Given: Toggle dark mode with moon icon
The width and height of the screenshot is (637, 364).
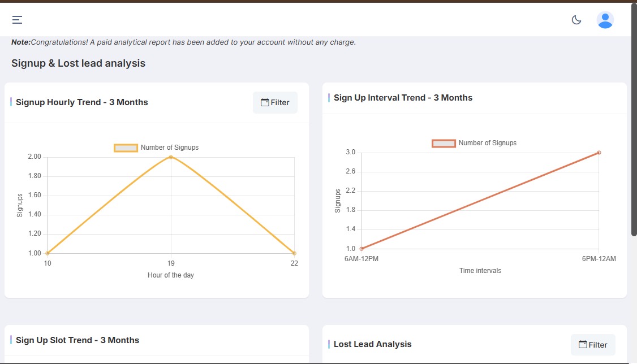Looking at the screenshot, I should click(x=576, y=20).
